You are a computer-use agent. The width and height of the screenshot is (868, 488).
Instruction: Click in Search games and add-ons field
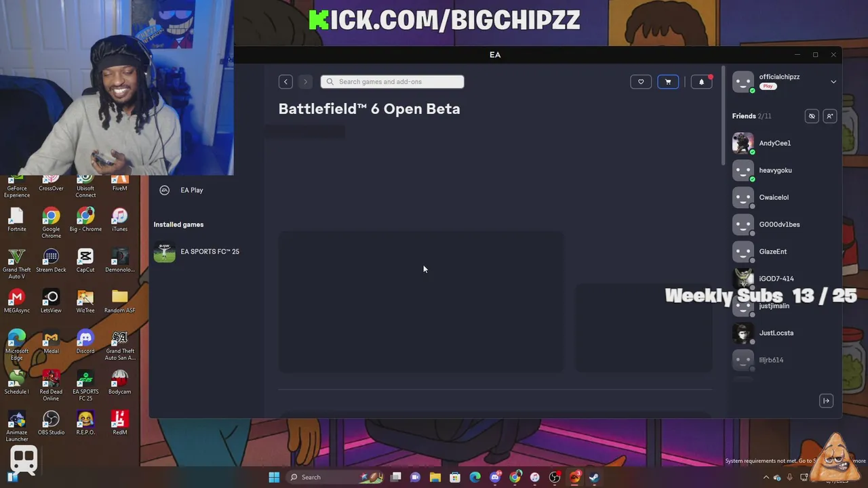tap(392, 81)
